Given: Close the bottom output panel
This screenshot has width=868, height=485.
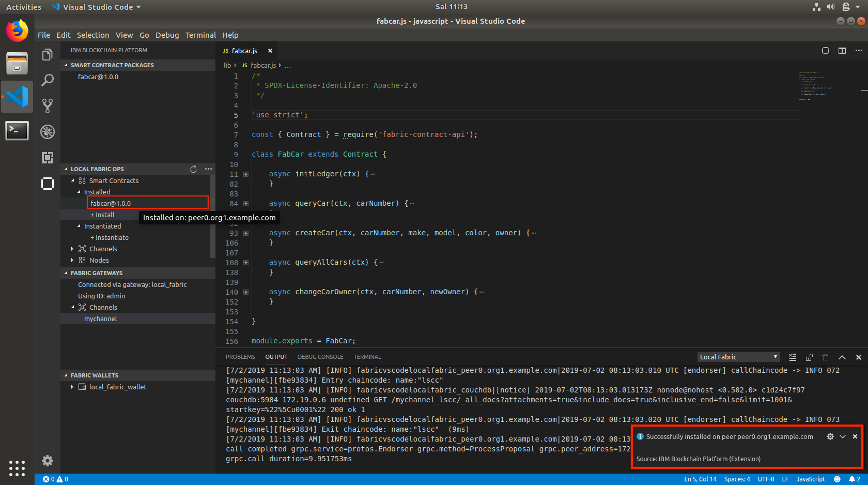Looking at the screenshot, I should (859, 357).
